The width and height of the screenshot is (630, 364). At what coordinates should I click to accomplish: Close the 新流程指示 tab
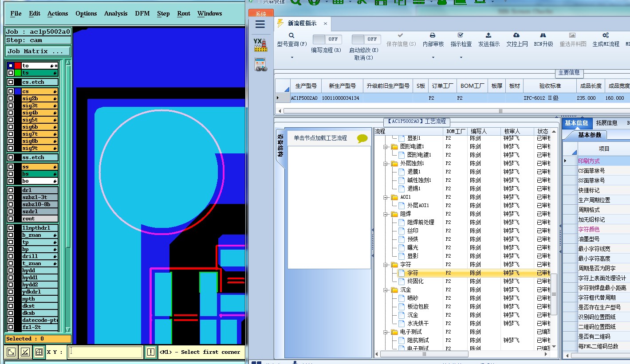click(325, 23)
